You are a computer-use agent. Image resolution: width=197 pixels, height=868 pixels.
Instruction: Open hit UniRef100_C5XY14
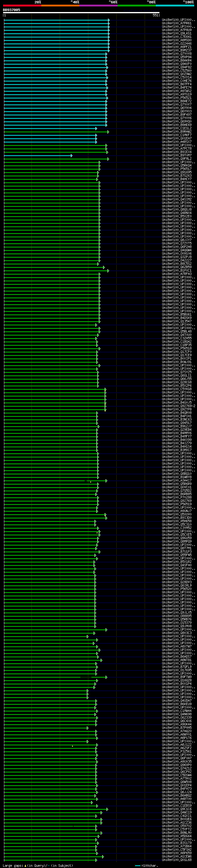click(x=177, y=78)
